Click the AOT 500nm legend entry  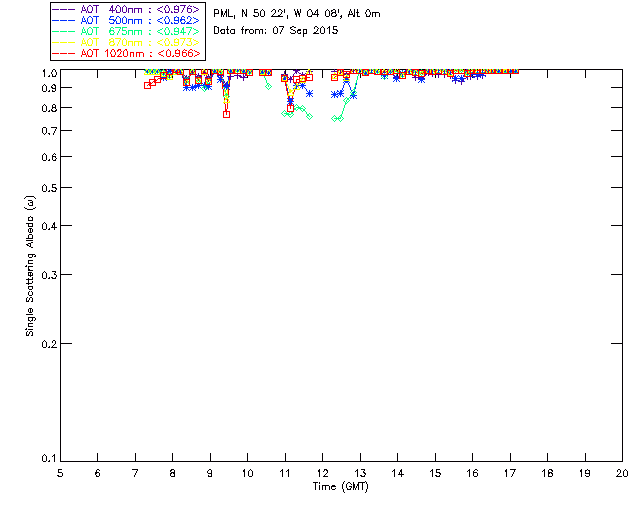click(127, 20)
